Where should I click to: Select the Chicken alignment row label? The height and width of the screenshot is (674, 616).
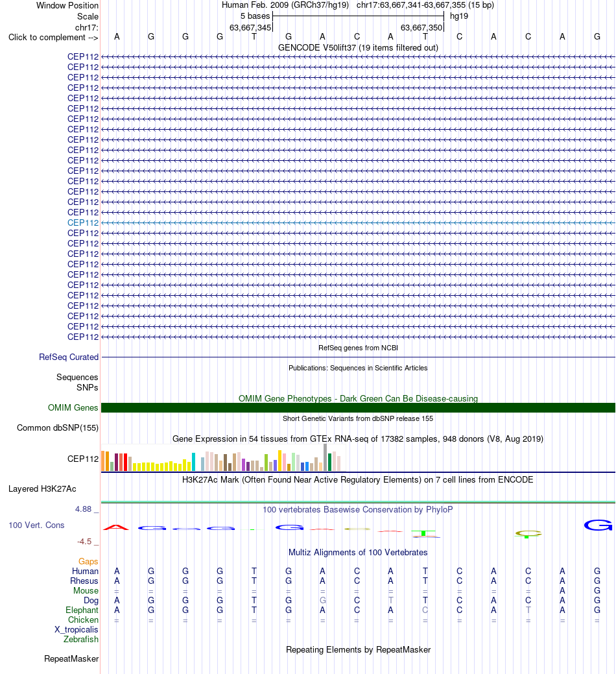84,620
